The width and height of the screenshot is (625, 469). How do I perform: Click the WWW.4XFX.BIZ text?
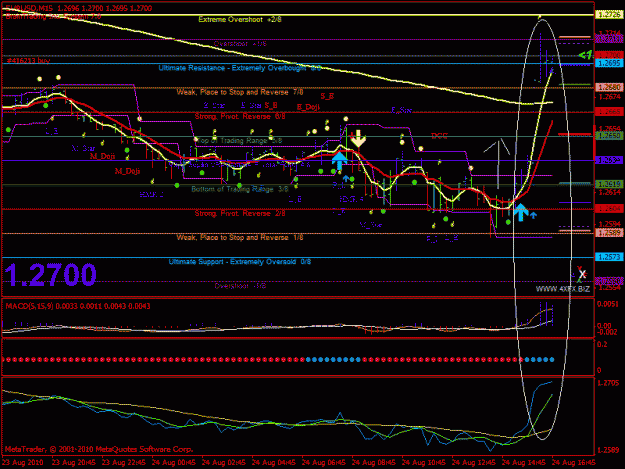pyautogui.click(x=562, y=289)
